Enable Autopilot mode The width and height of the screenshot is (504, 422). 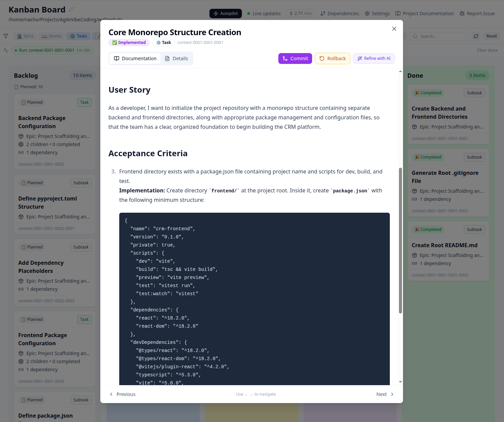click(x=225, y=13)
